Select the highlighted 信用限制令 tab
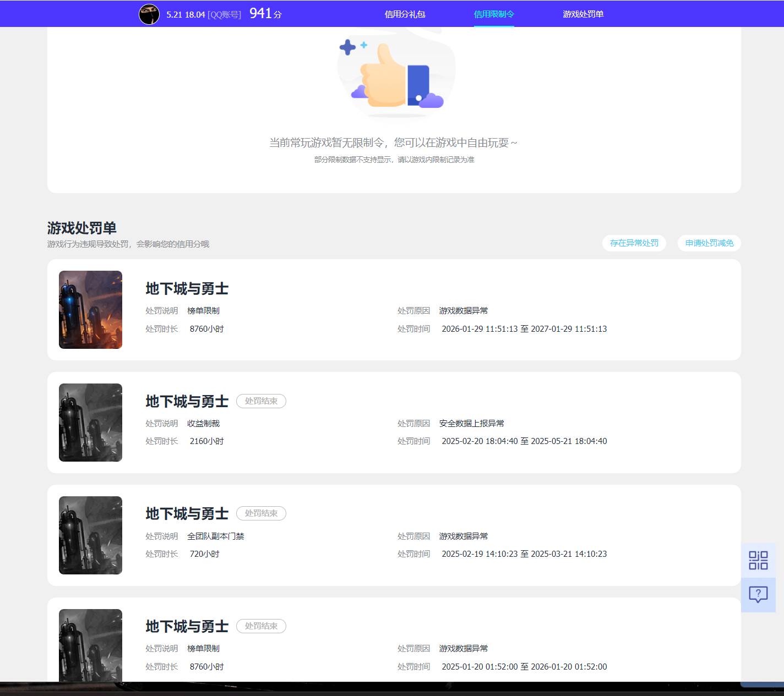 [493, 14]
